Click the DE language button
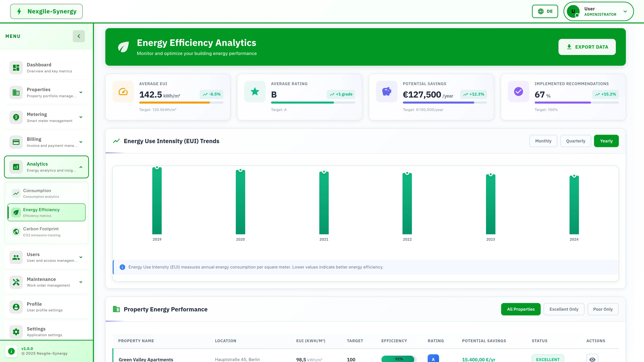The image size is (644, 362). (x=545, y=11)
